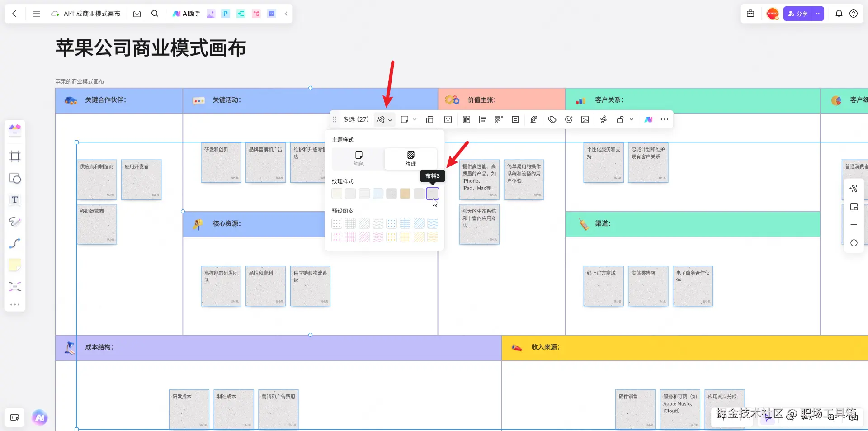
Task: Click the 供应商和制造商 sticky note
Action: [97, 180]
